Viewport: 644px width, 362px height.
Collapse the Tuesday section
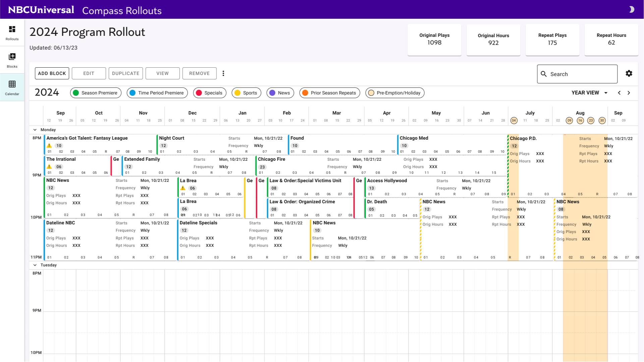[x=35, y=265]
